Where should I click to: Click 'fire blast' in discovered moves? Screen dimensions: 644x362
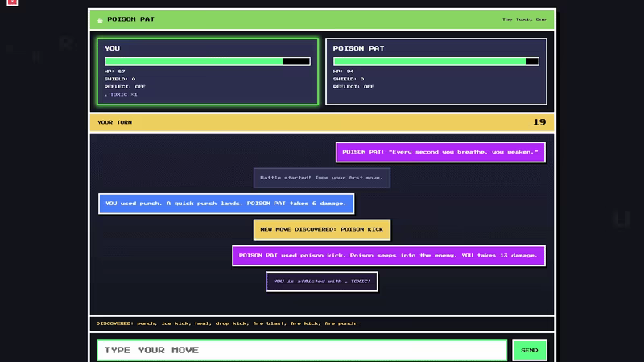click(269, 323)
